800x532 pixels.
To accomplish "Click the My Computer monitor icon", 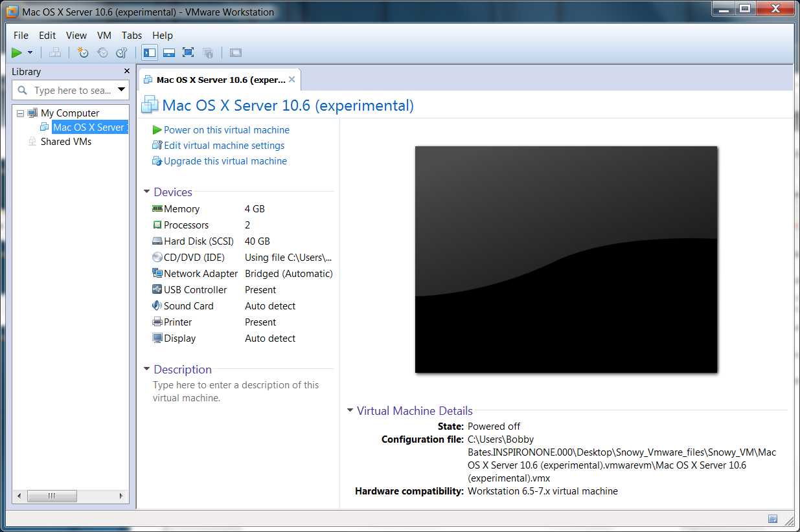I will click(x=32, y=113).
